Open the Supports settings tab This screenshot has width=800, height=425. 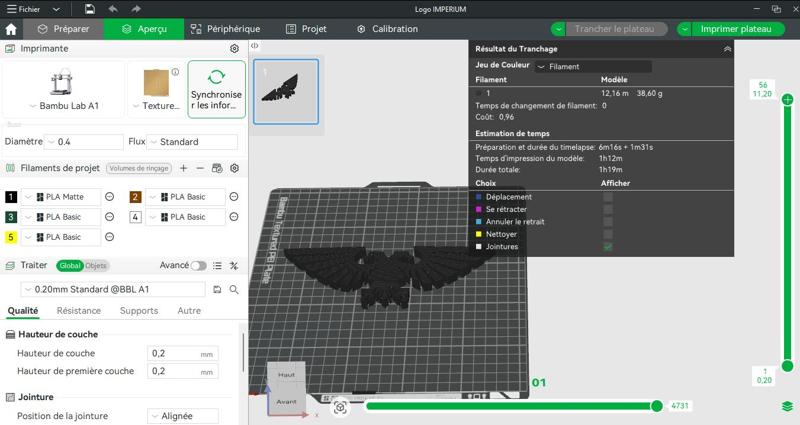click(x=139, y=311)
